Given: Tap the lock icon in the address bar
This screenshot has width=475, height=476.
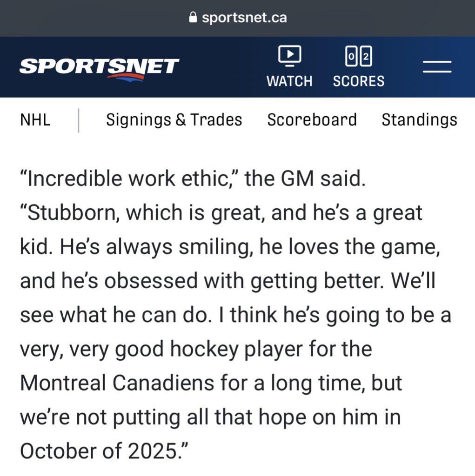Looking at the screenshot, I should click(192, 18).
